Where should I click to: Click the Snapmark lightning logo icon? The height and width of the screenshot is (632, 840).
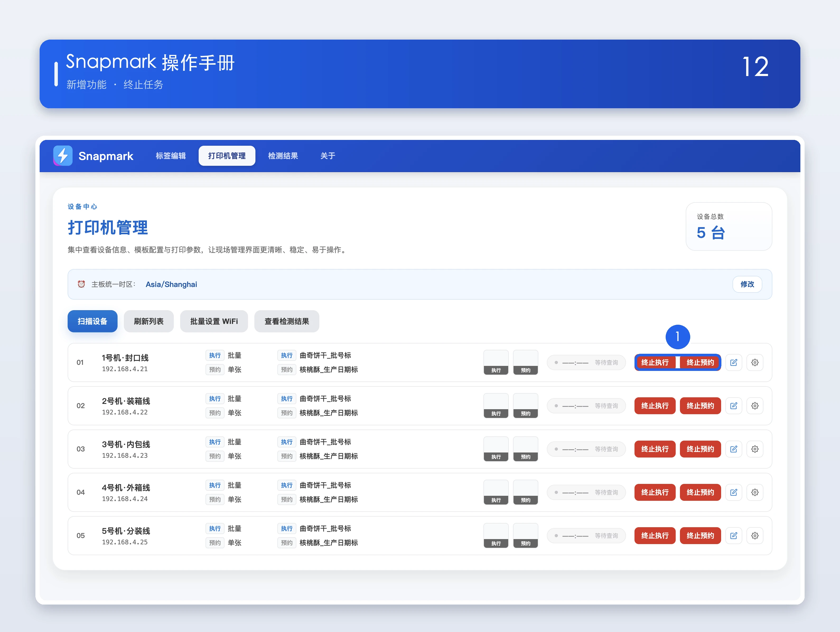[63, 156]
